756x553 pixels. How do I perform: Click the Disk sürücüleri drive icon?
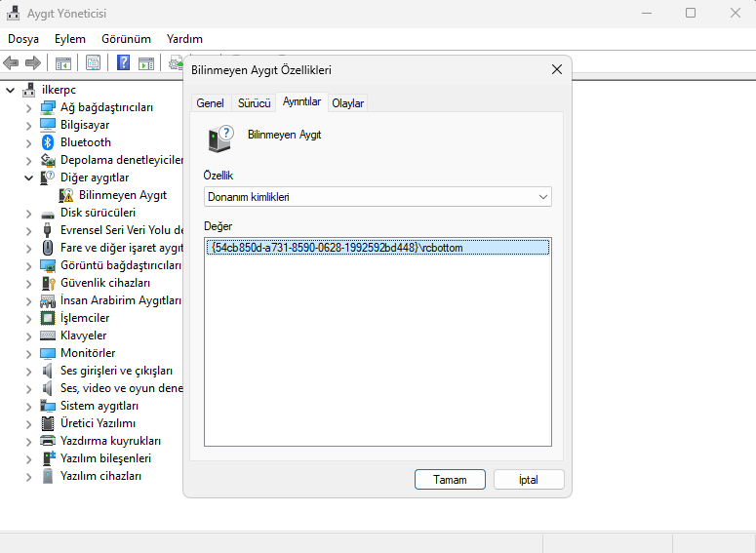click(48, 214)
